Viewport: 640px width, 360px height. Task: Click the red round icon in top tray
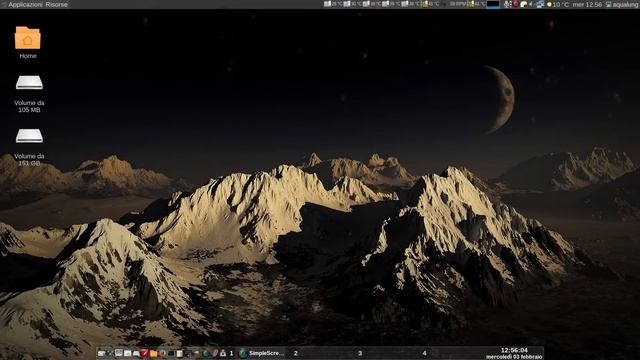(516, 4)
